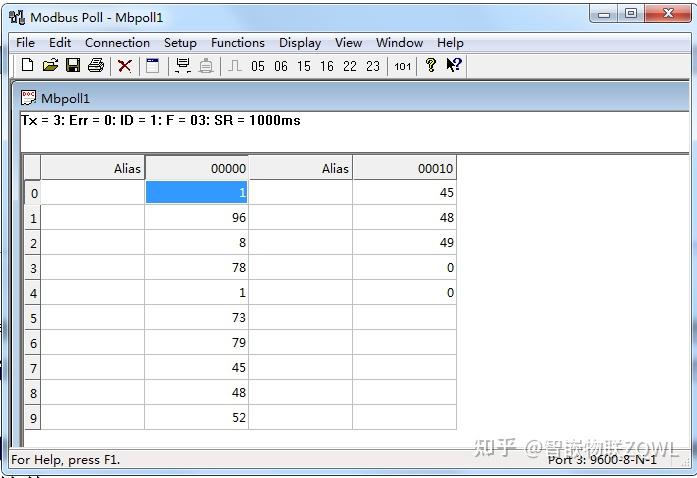Select row header number 5

[x=33, y=317]
